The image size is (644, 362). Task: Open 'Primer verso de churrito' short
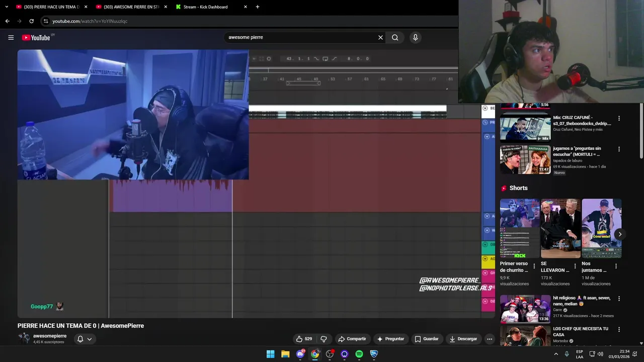click(520, 228)
